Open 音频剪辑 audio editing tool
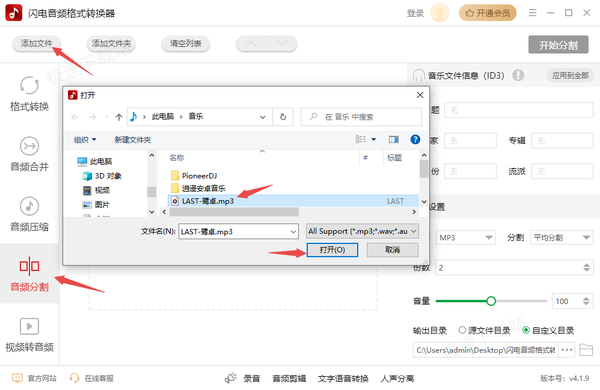600x390 pixels. tap(289, 379)
